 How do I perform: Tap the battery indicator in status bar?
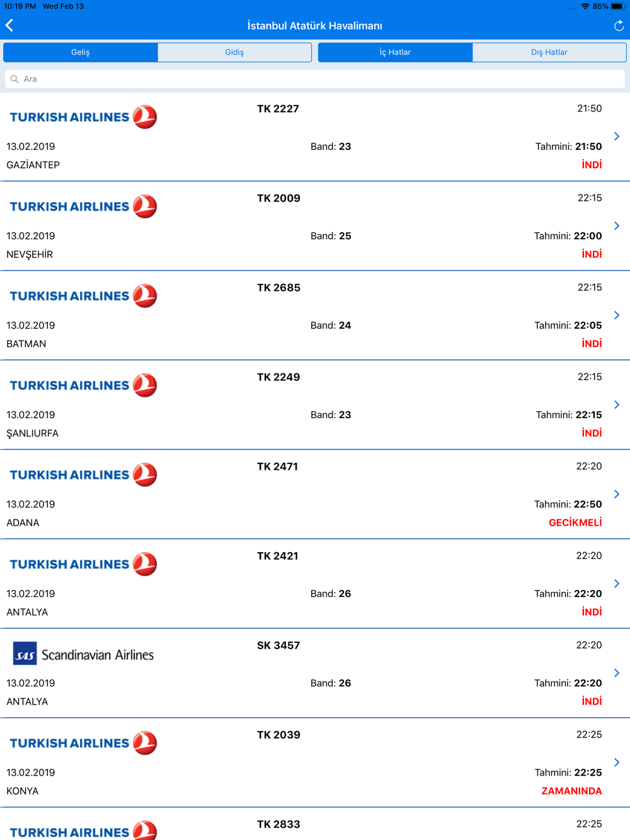617,6
